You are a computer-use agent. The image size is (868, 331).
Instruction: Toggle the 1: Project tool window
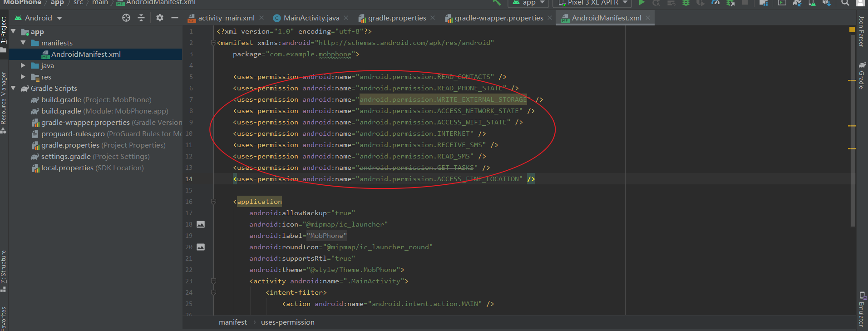4,35
